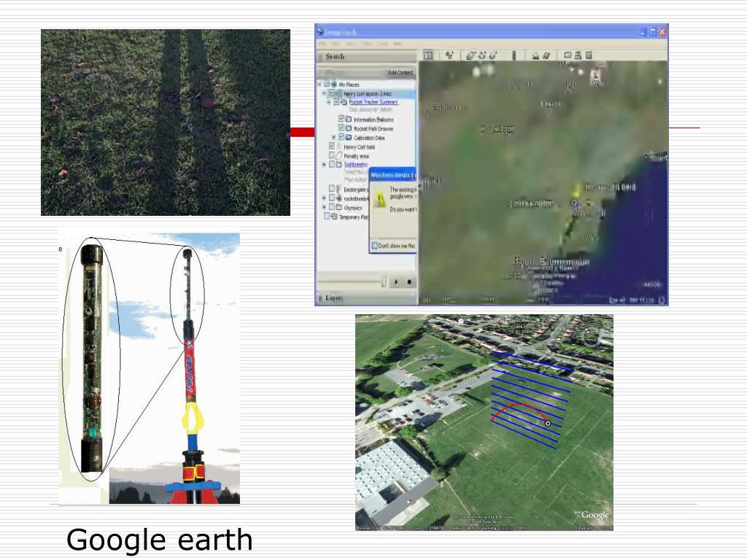747x560 pixels.
Task: Click the folder icon beside Rocket Path Drawer
Action: click(x=348, y=128)
